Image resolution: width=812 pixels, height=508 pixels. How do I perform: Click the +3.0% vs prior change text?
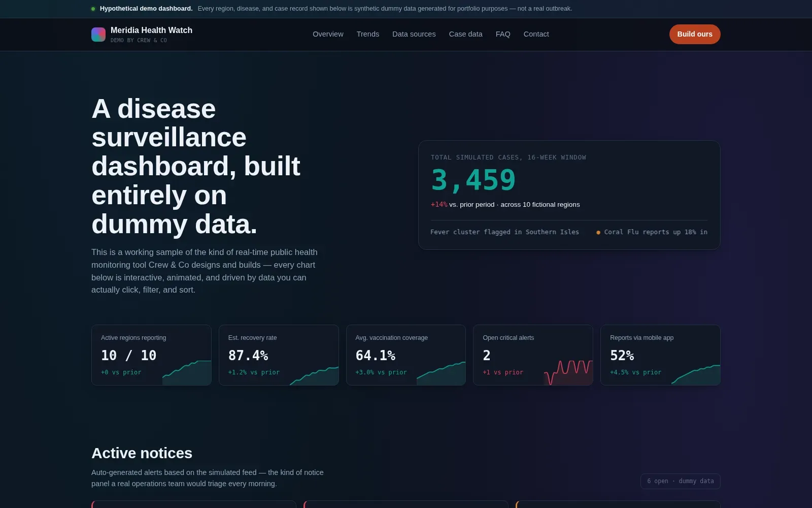[x=381, y=372]
